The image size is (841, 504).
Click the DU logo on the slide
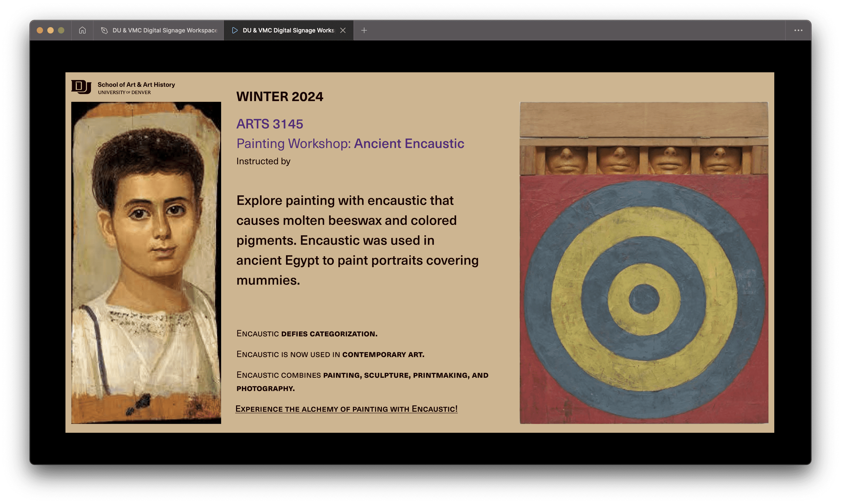click(x=81, y=87)
